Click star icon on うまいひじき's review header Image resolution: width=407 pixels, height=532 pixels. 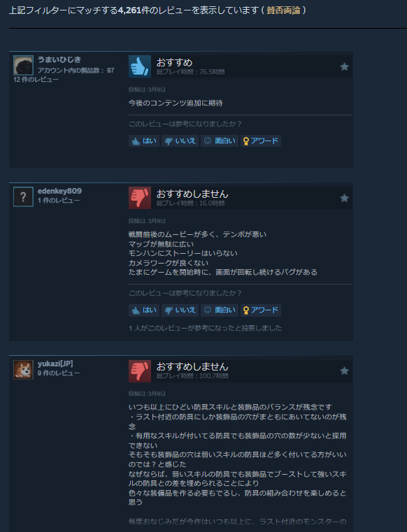[x=344, y=66]
